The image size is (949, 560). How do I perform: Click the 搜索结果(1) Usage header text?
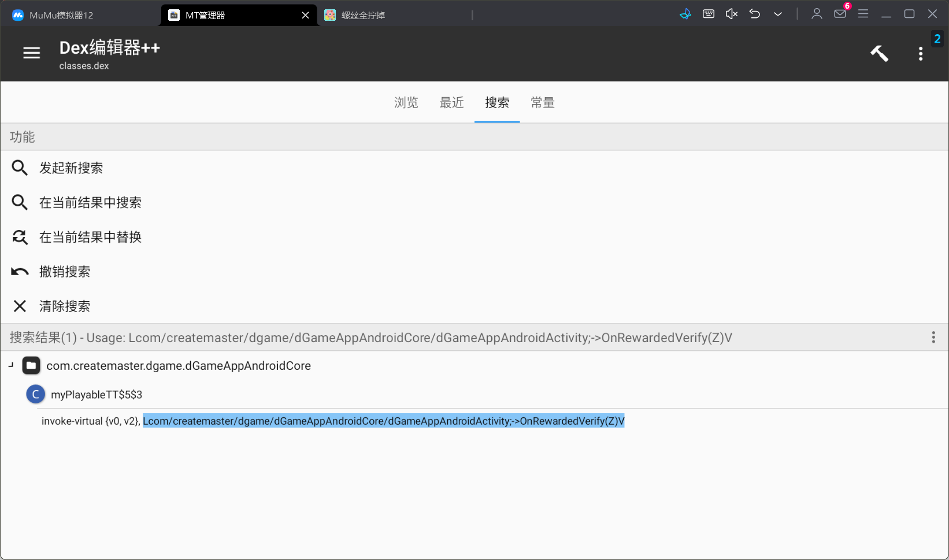[x=370, y=338]
